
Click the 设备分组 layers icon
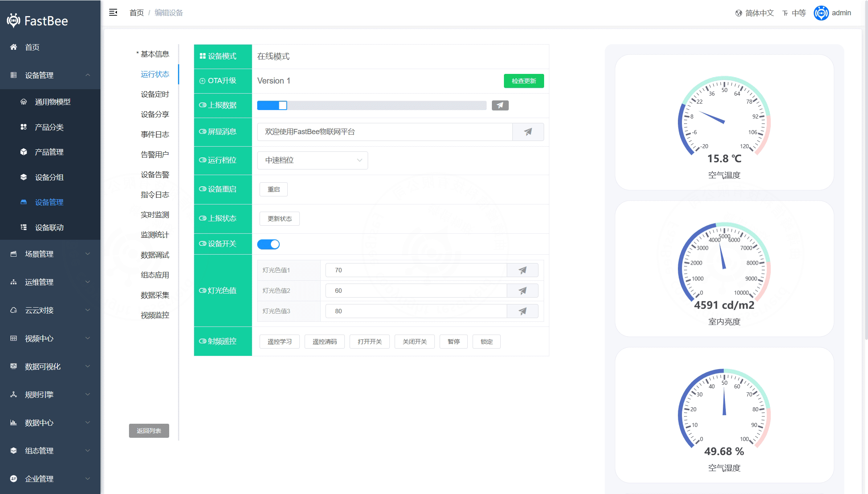pos(24,177)
